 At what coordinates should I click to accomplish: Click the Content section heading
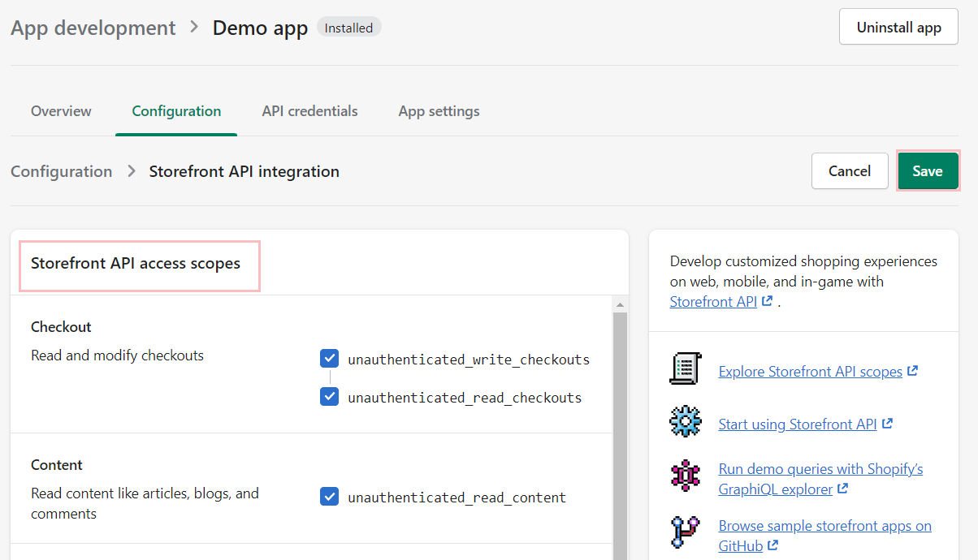pos(57,465)
